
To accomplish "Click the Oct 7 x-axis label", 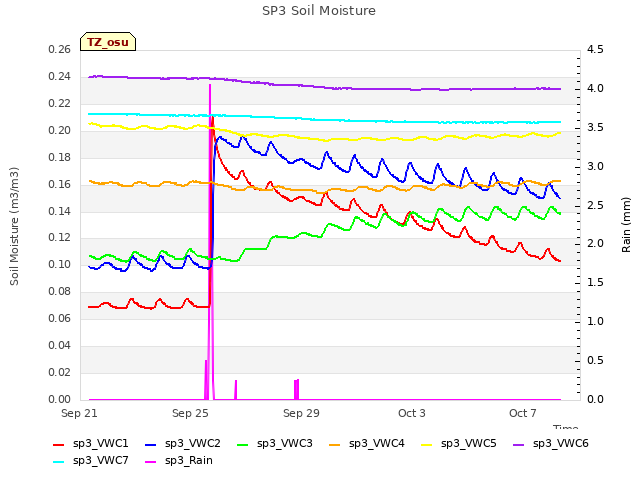I will click(x=523, y=413).
